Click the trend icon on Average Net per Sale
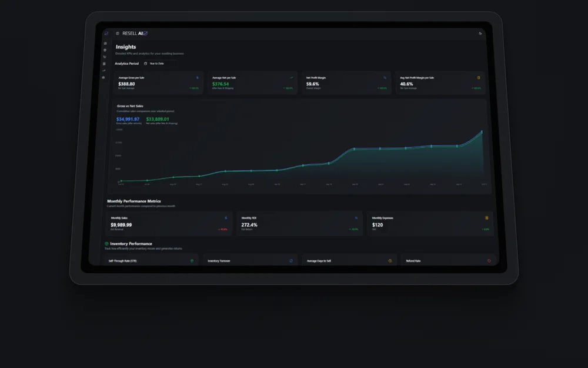Screen dimensions: 588x368 (x=292, y=78)
